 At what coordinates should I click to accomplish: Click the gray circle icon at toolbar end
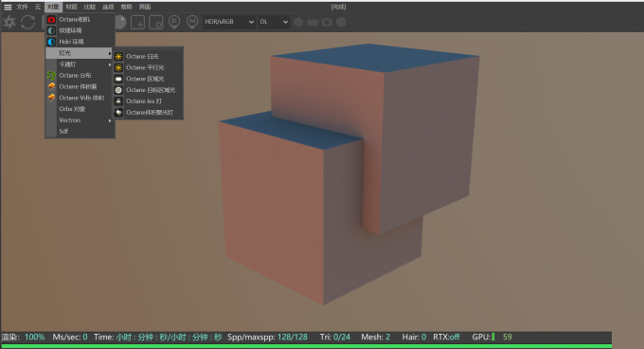(341, 22)
